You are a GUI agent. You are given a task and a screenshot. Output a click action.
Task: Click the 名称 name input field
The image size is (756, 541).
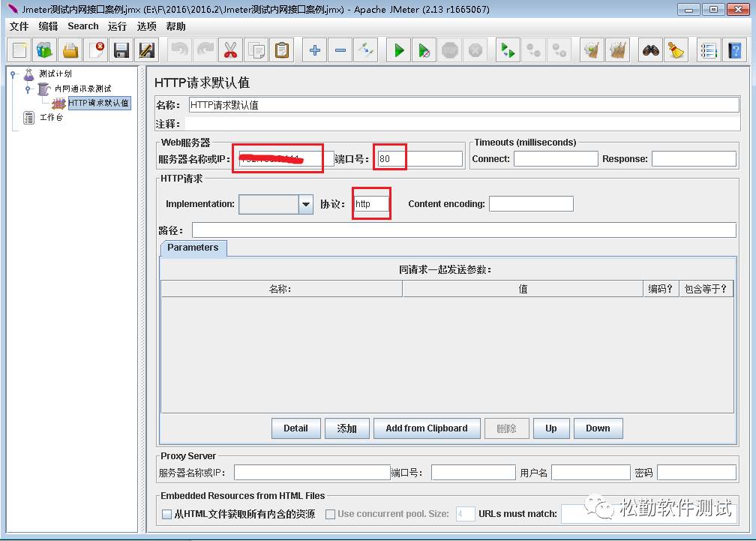point(463,105)
